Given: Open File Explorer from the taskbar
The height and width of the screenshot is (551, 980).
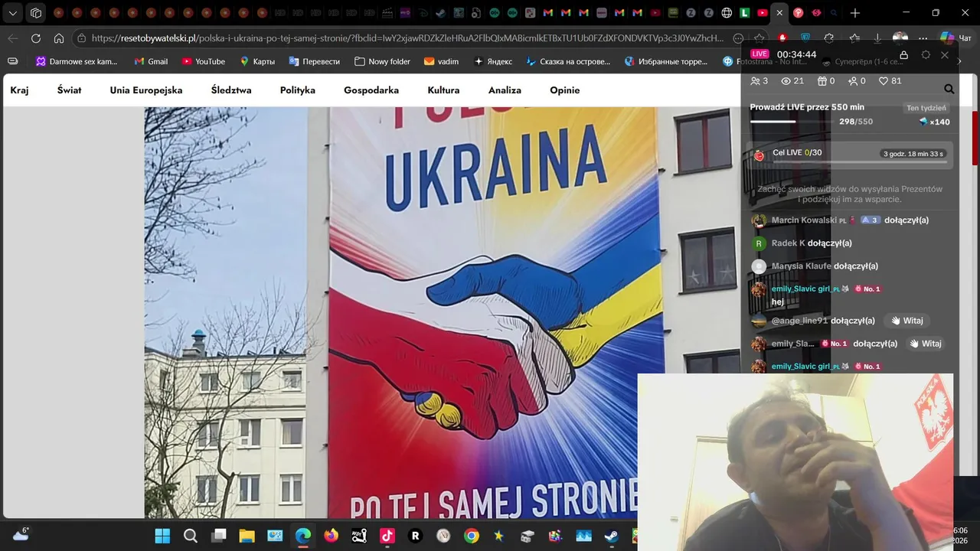Looking at the screenshot, I should pos(247,536).
